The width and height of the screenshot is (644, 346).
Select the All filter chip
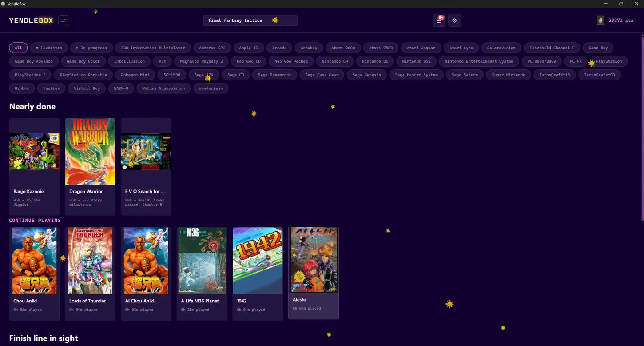tap(18, 48)
